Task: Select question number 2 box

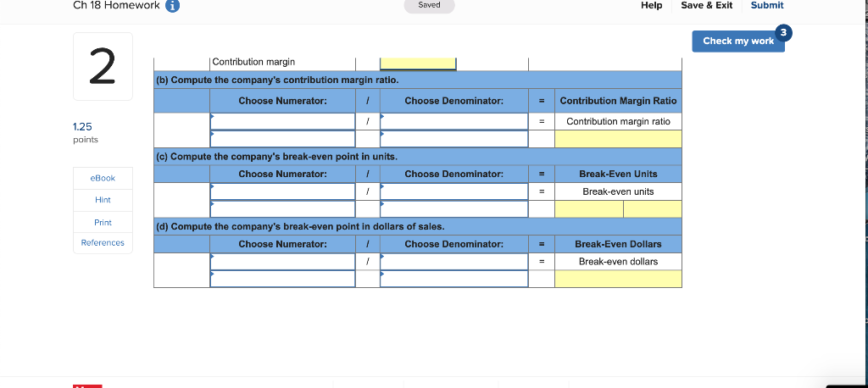Action: (x=103, y=66)
